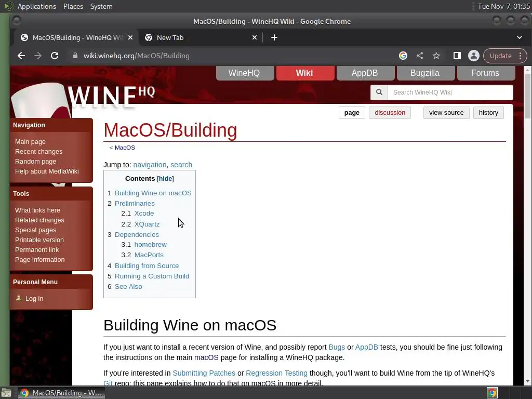
Task: Open the discussion tab
Action: click(390, 113)
